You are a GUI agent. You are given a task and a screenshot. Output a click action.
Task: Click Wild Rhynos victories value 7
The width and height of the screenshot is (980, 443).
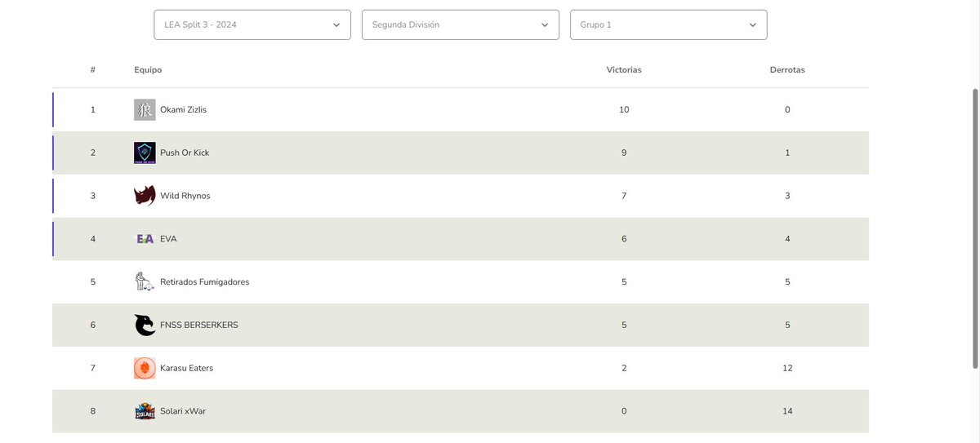pyautogui.click(x=624, y=196)
